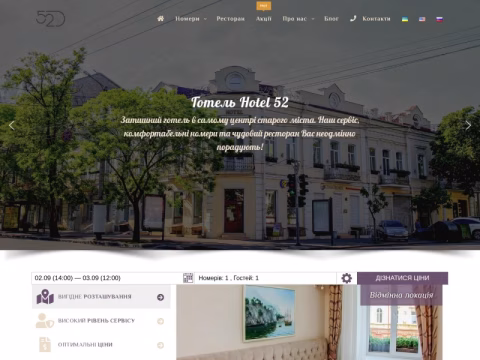Click the booking dates field
The width and height of the screenshot is (480, 360).
(107, 278)
